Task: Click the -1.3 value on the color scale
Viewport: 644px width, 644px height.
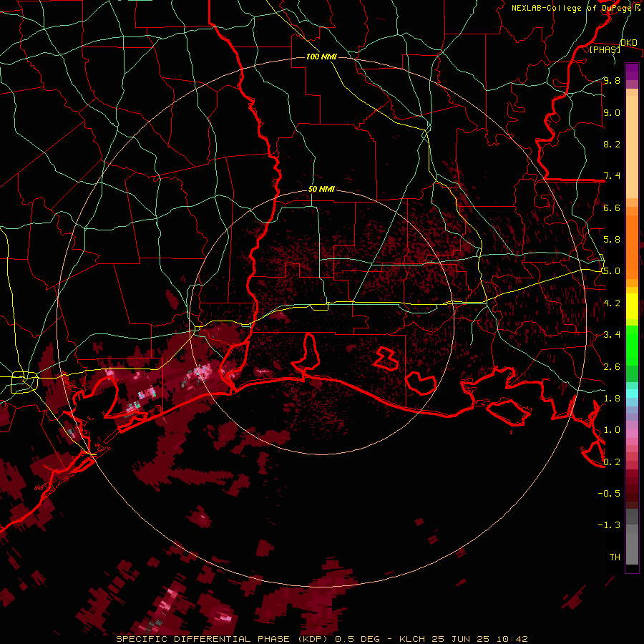Action: [609, 525]
